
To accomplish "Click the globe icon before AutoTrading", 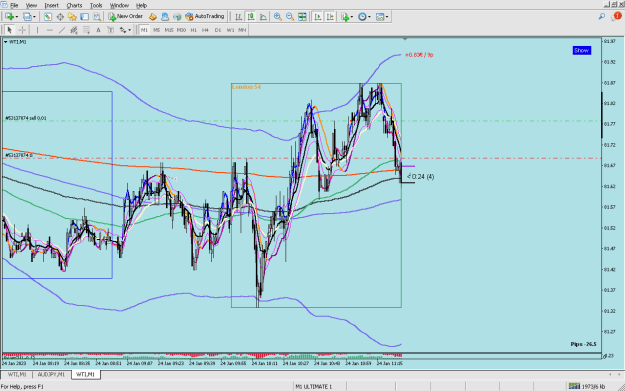I will 177,17.
